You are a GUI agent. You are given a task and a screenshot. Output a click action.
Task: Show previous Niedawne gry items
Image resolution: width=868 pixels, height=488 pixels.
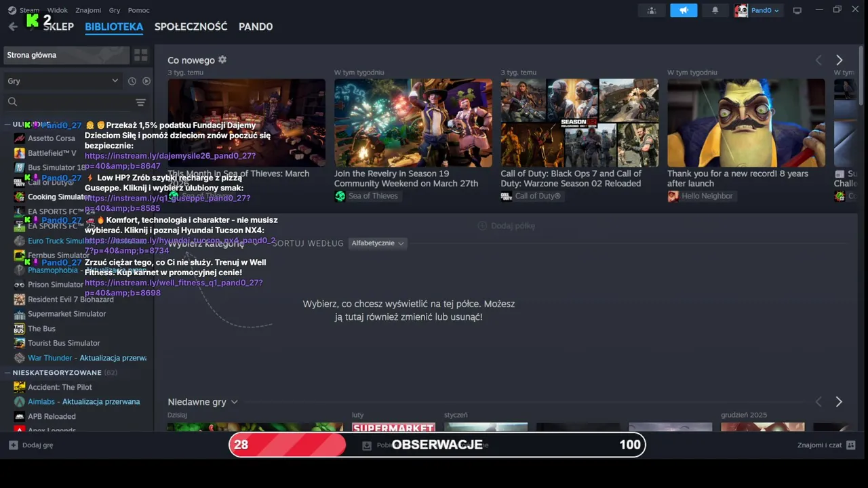pos(818,402)
